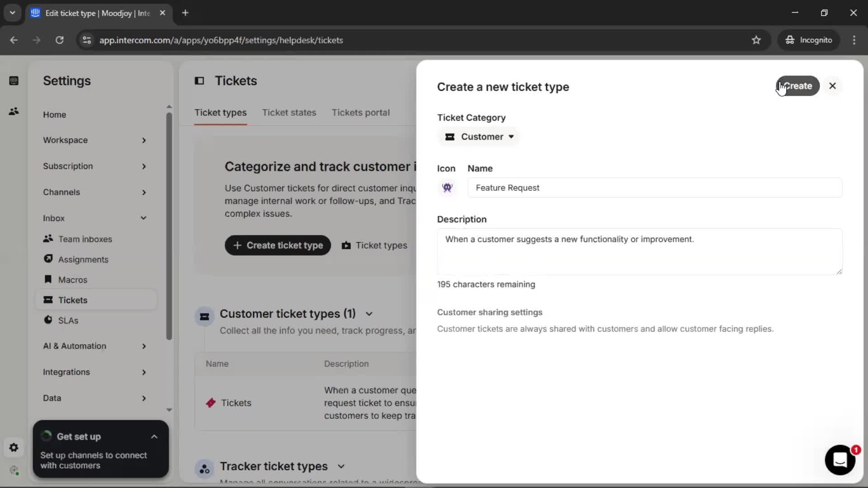868x488 pixels.
Task: Click the Customer ticket types section icon
Action: (204, 317)
